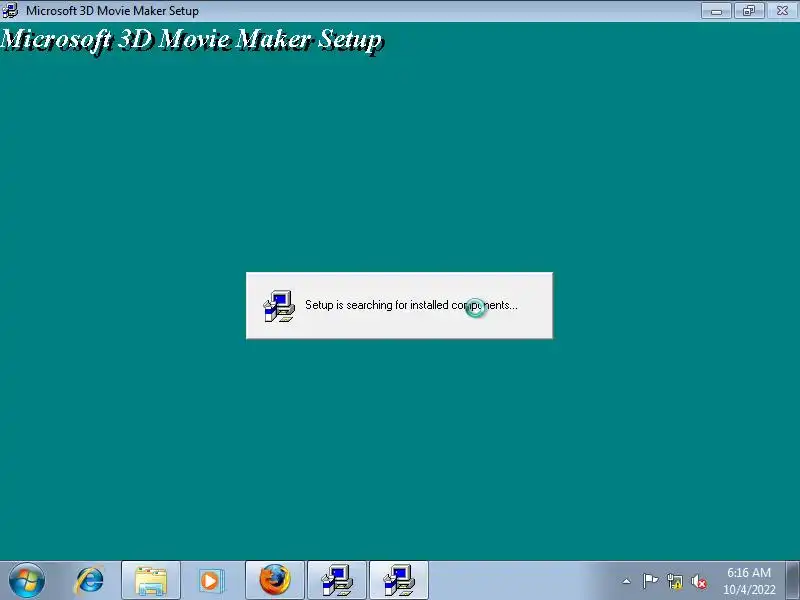Click the "Microsoft 3D Movie Maker Setup" banner heading
This screenshot has width=800, height=600.
pyautogui.click(x=192, y=40)
